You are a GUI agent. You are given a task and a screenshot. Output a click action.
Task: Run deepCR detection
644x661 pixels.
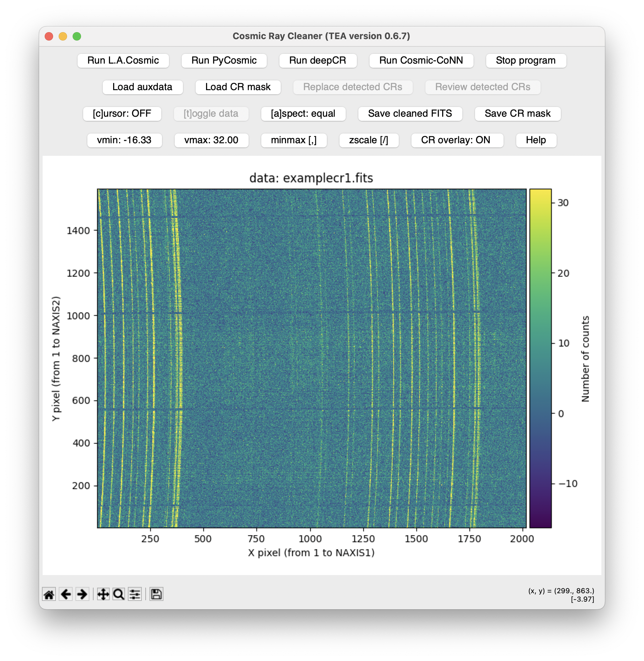click(x=317, y=60)
